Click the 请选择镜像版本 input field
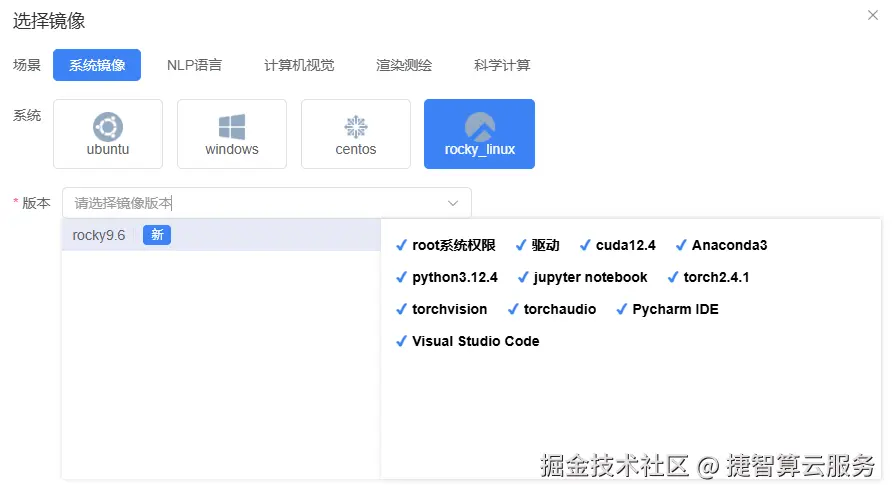 coord(267,203)
